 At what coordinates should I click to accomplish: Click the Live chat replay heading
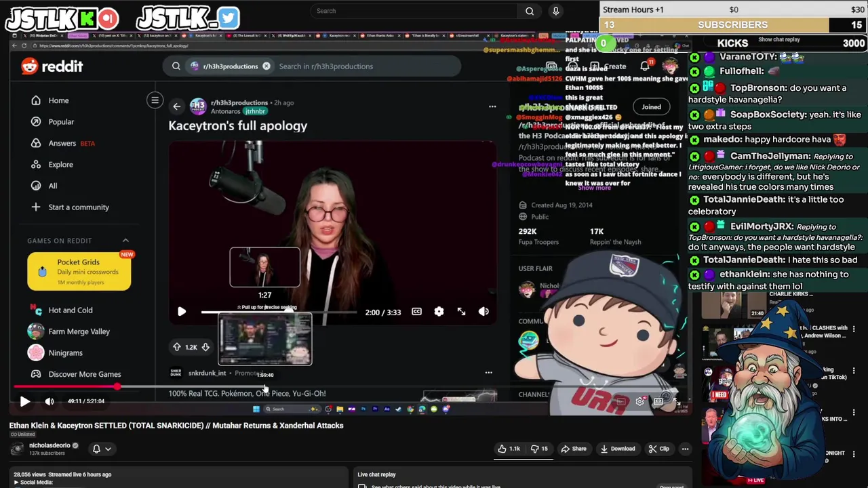pos(376,474)
